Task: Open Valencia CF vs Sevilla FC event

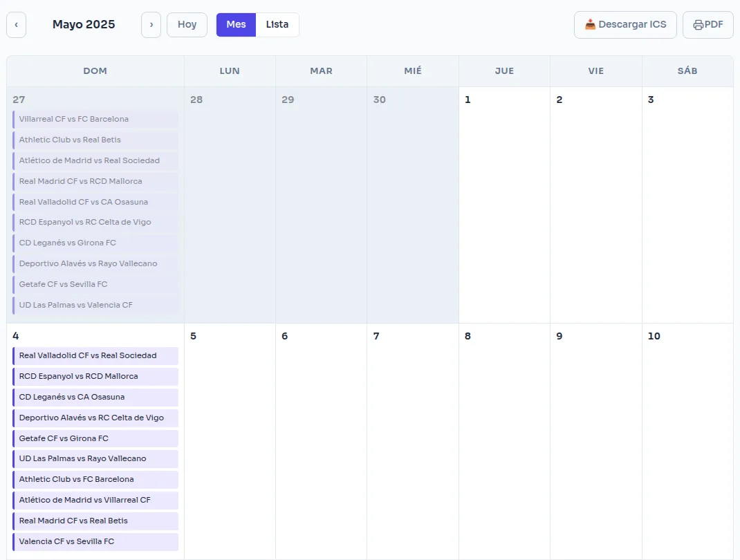Action: (x=95, y=541)
